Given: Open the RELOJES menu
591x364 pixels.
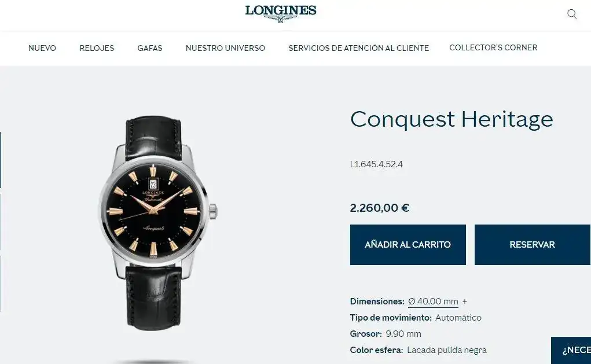Looking at the screenshot, I should pyautogui.click(x=97, y=48).
